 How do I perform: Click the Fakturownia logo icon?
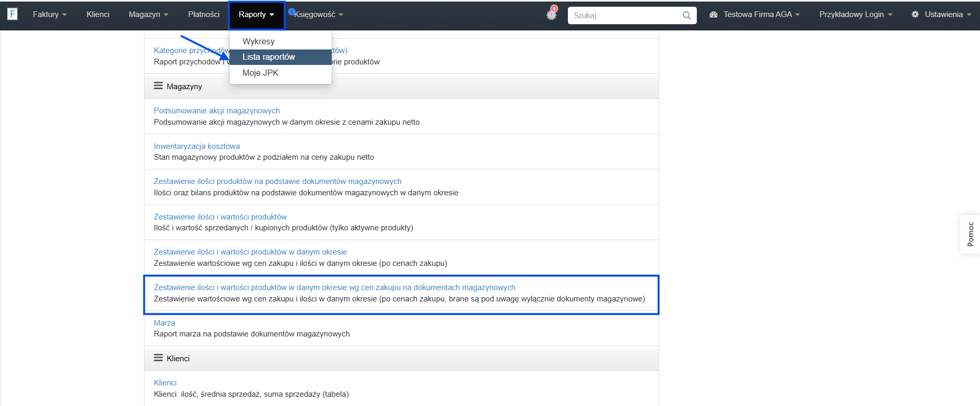pyautogui.click(x=12, y=14)
